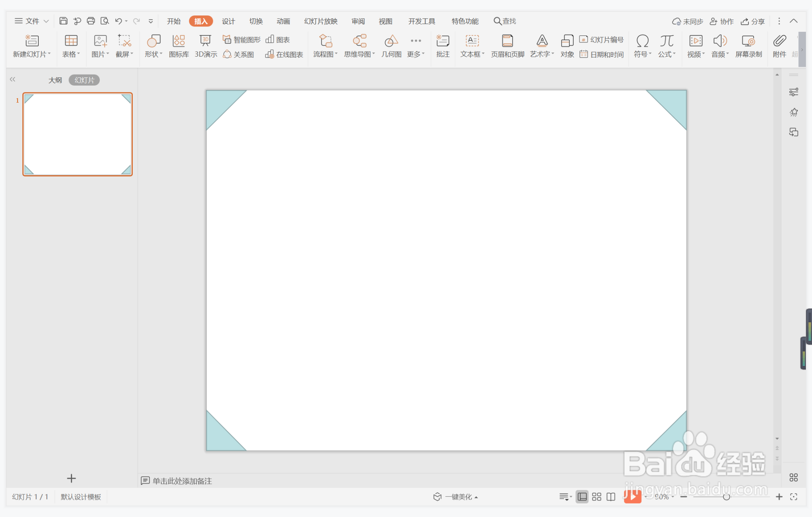Screen dimensions: 812x517
Task: Click the fit-to-window icon in status bar
Action: 794,497
